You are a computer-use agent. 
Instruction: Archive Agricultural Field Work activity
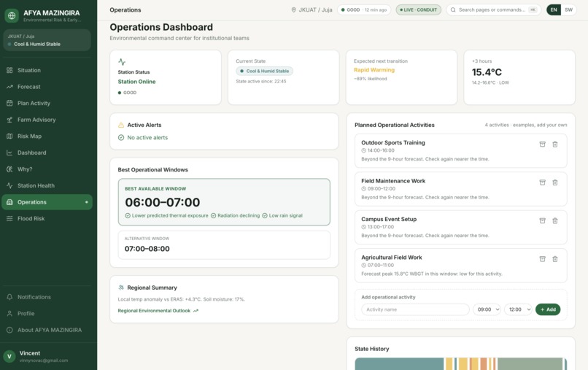point(542,259)
